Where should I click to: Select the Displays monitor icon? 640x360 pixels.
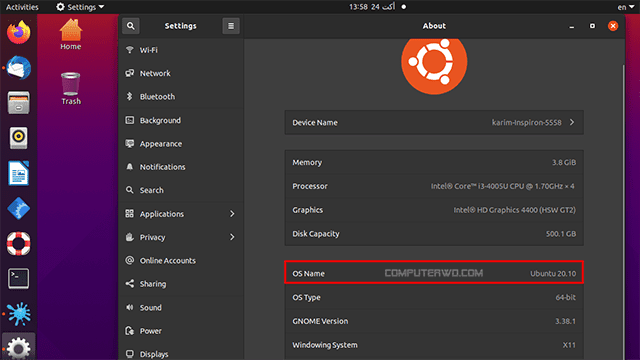pos(130,353)
